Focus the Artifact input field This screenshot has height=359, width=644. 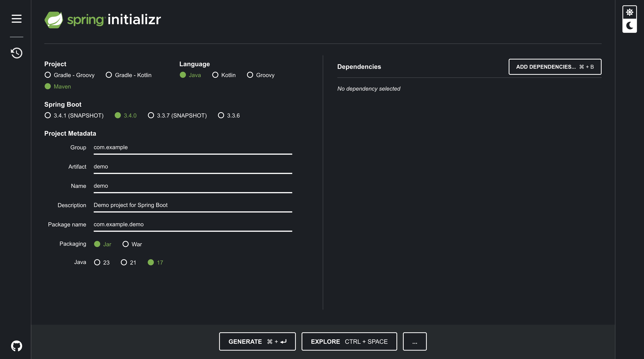(x=193, y=167)
